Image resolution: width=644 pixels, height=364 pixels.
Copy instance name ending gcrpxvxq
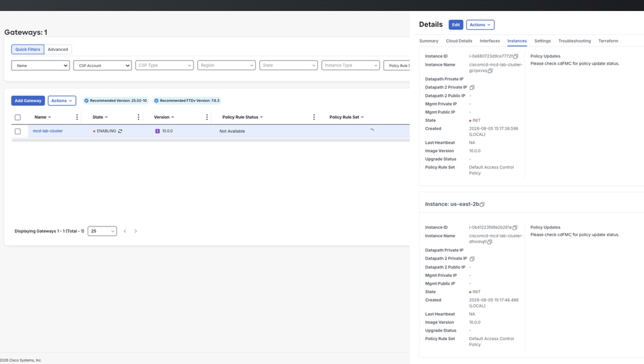(x=491, y=71)
